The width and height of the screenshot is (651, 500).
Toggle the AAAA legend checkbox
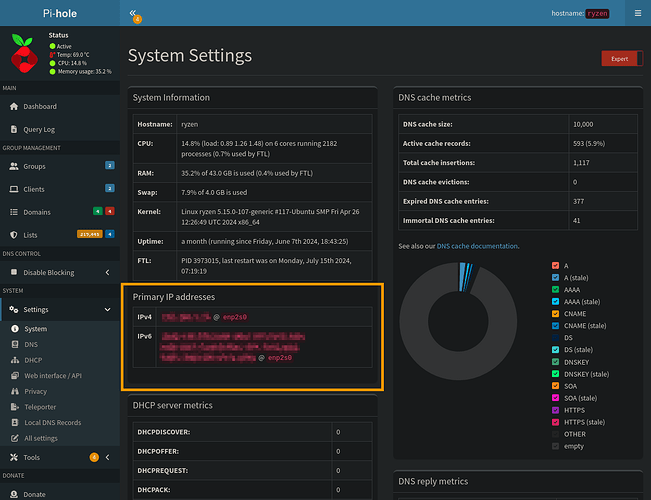[x=555, y=288]
